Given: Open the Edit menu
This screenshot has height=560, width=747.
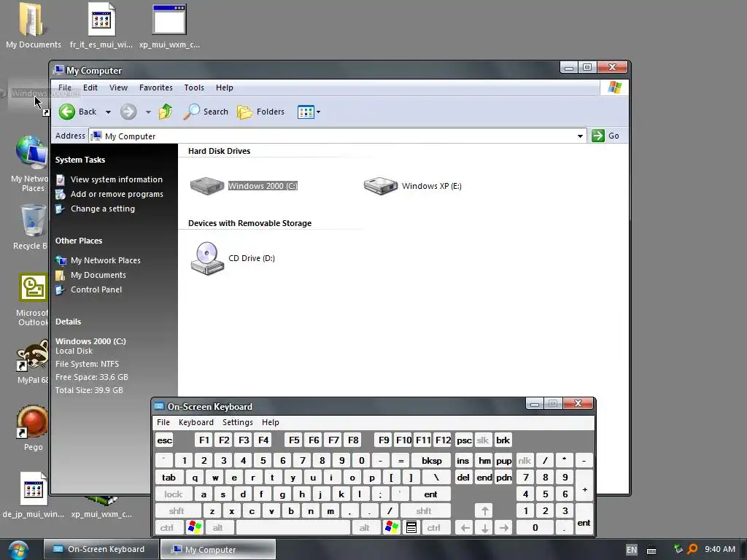Looking at the screenshot, I should tap(90, 87).
